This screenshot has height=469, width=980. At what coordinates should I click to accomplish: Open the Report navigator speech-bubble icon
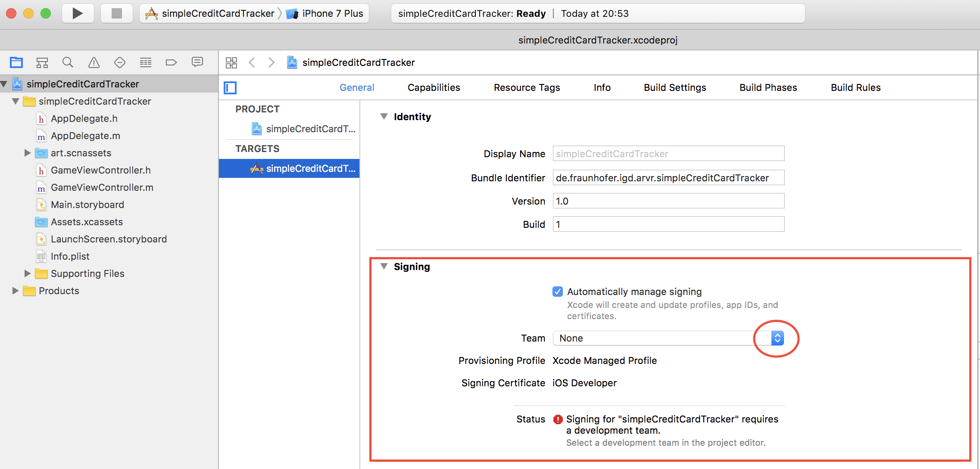coord(197,62)
